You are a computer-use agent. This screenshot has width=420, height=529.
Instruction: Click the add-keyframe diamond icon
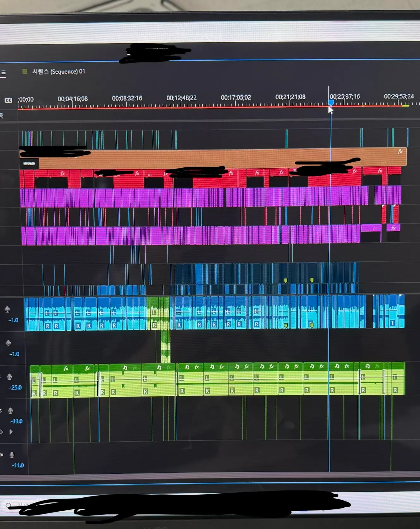click(1, 432)
